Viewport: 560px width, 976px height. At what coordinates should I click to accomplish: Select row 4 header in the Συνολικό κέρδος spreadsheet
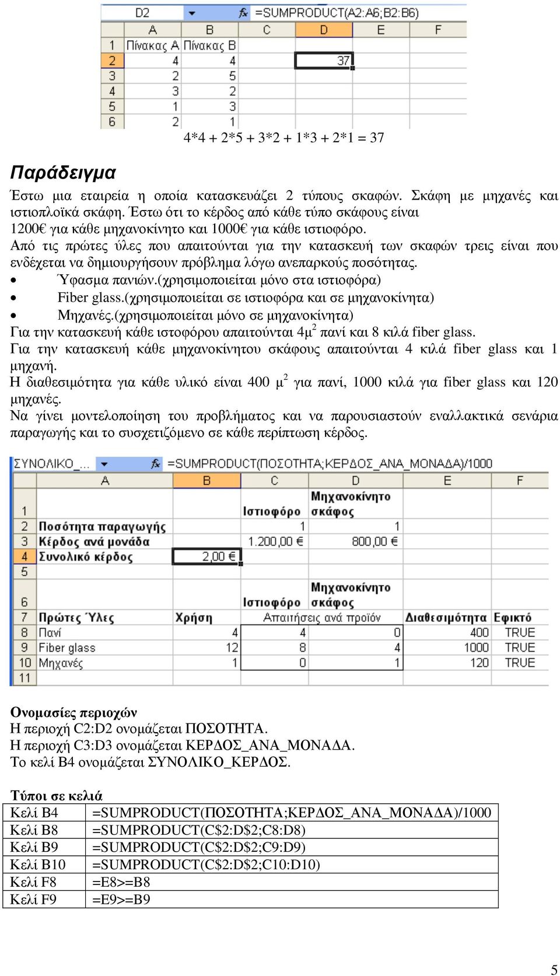24,557
